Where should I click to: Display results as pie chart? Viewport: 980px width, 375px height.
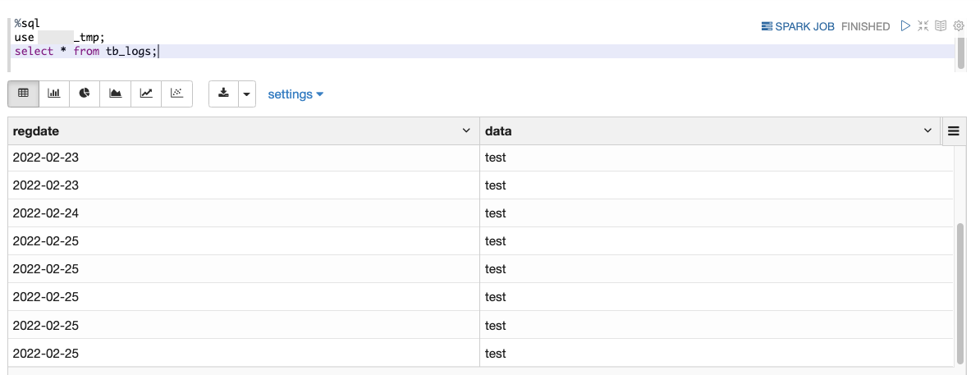pyautogui.click(x=85, y=94)
